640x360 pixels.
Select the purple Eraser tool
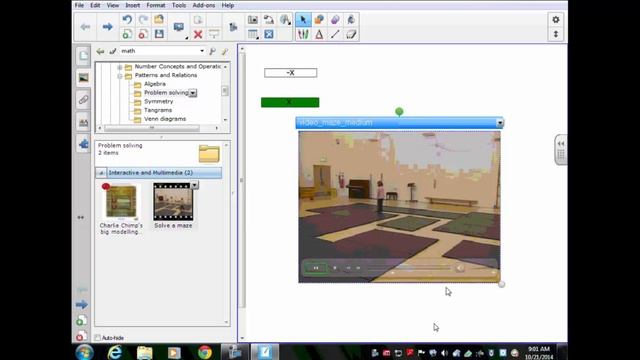pos(335,20)
